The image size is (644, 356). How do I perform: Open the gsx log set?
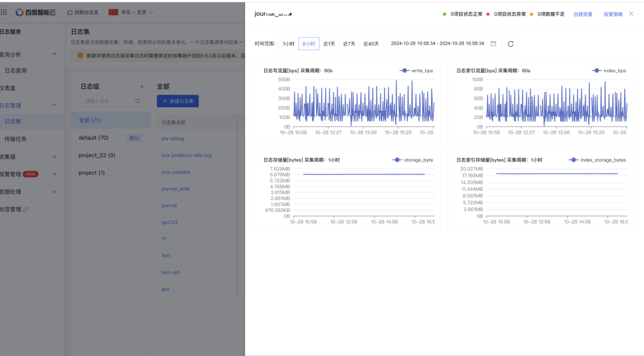(166, 289)
